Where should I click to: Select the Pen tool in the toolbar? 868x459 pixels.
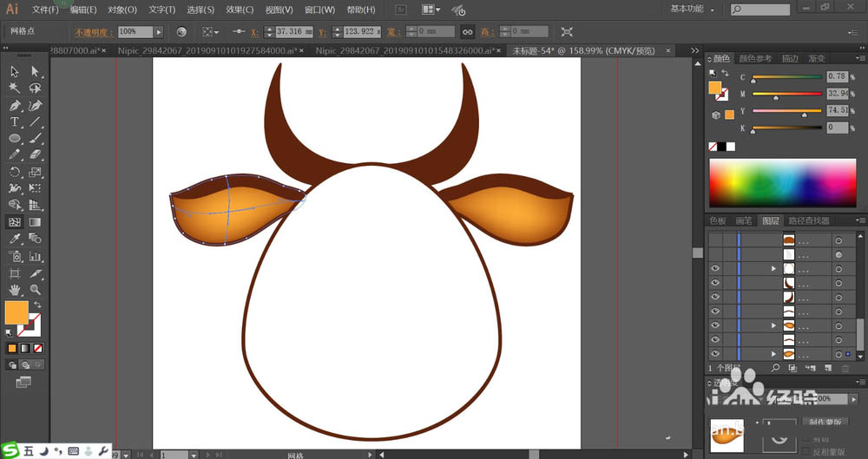(15, 106)
